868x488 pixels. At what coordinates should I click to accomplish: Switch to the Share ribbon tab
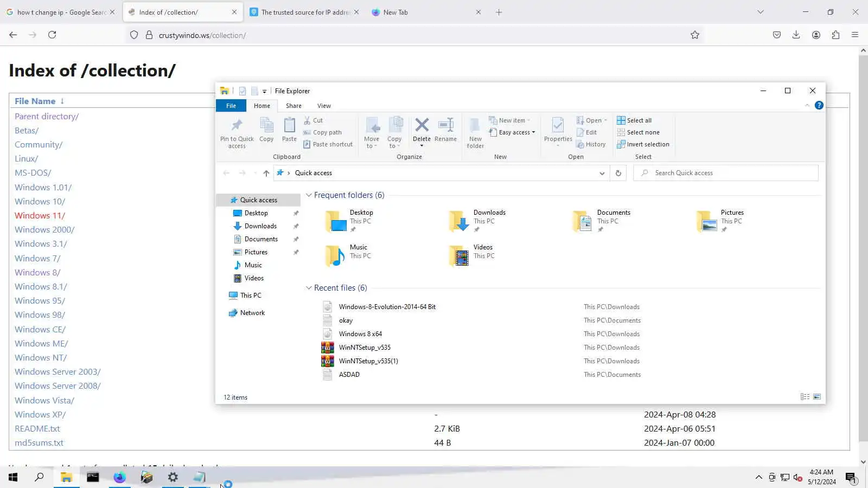pyautogui.click(x=293, y=106)
